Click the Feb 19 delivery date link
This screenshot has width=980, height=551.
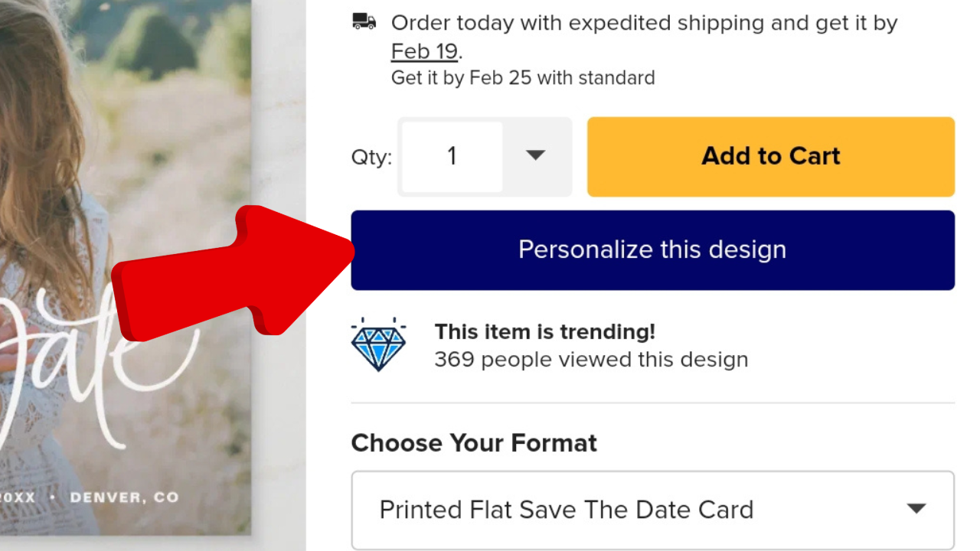click(x=424, y=51)
